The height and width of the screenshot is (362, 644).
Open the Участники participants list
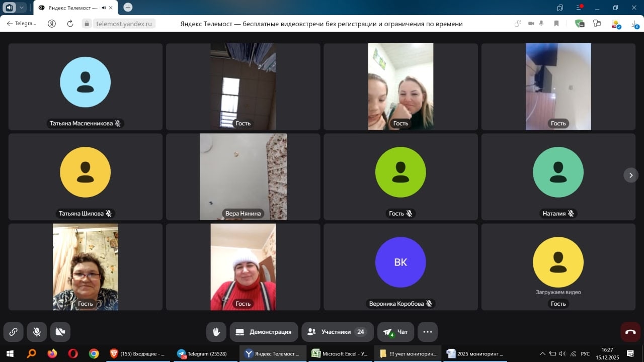337,332
